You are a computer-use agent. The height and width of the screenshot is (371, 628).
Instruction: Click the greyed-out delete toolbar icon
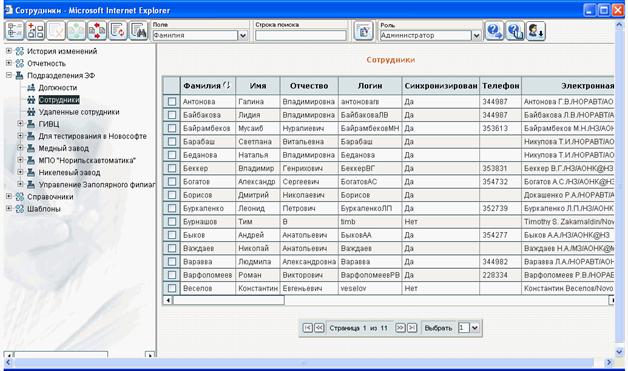click(56, 31)
